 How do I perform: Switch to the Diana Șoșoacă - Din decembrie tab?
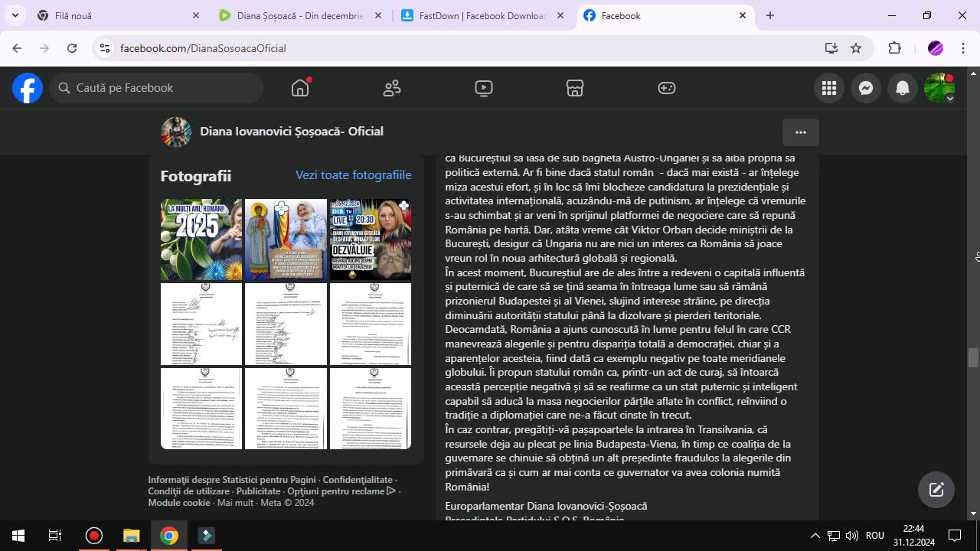click(301, 15)
